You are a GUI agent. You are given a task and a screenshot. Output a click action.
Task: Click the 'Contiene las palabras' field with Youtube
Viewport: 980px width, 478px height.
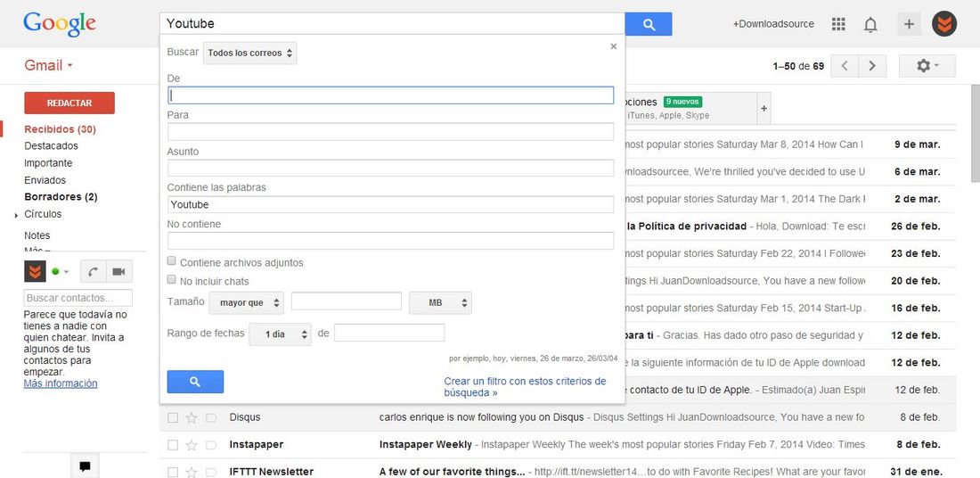(390, 204)
